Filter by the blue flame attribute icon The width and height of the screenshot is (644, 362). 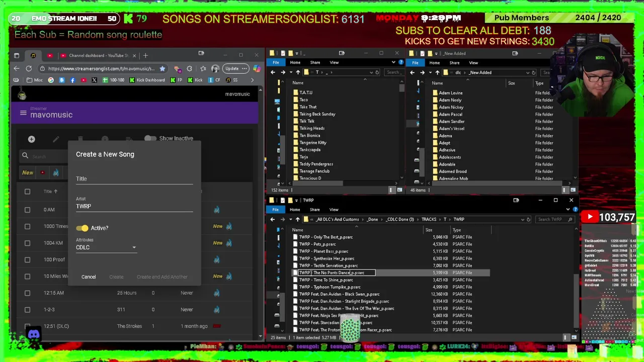click(56, 173)
